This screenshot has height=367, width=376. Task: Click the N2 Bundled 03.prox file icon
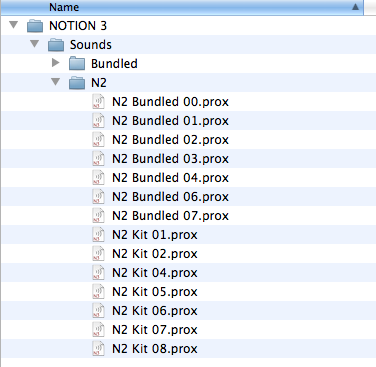pyautogui.click(x=98, y=158)
